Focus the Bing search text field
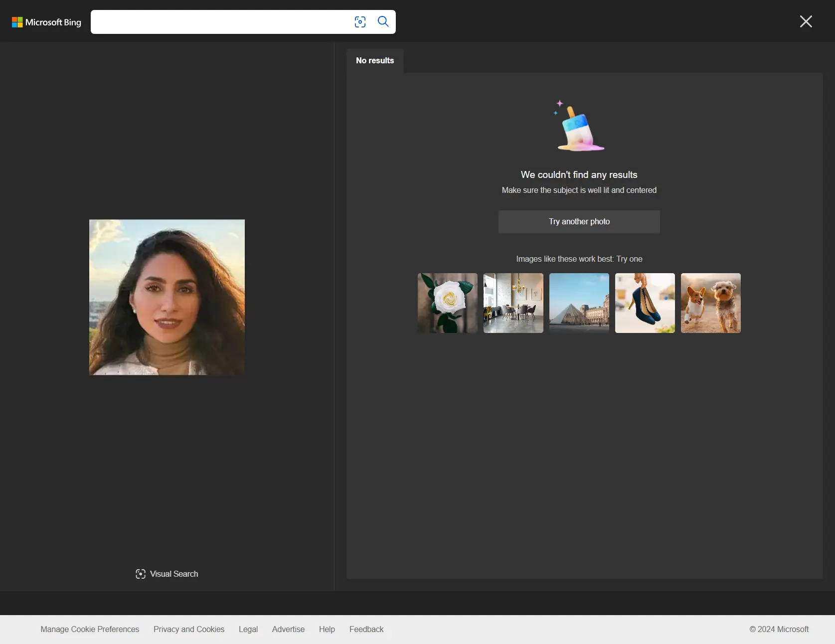This screenshot has width=835, height=644. point(219,22)
